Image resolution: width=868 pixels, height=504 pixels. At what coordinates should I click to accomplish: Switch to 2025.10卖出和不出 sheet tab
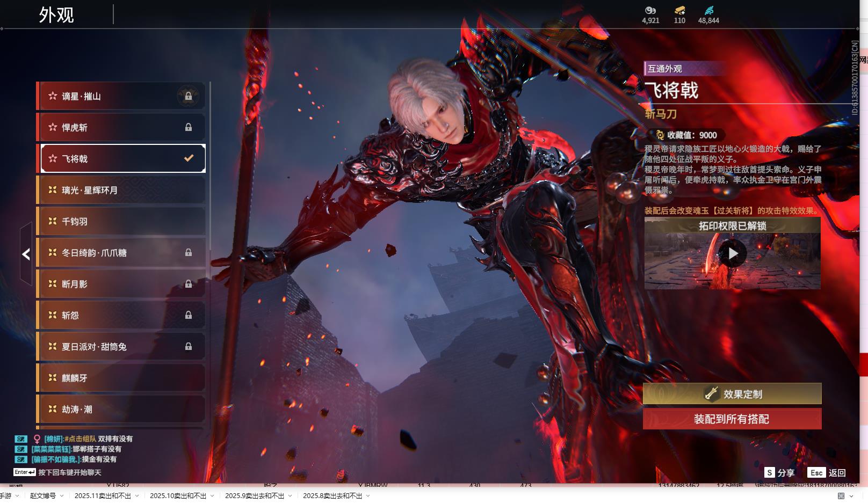click(x=178, y=495)
